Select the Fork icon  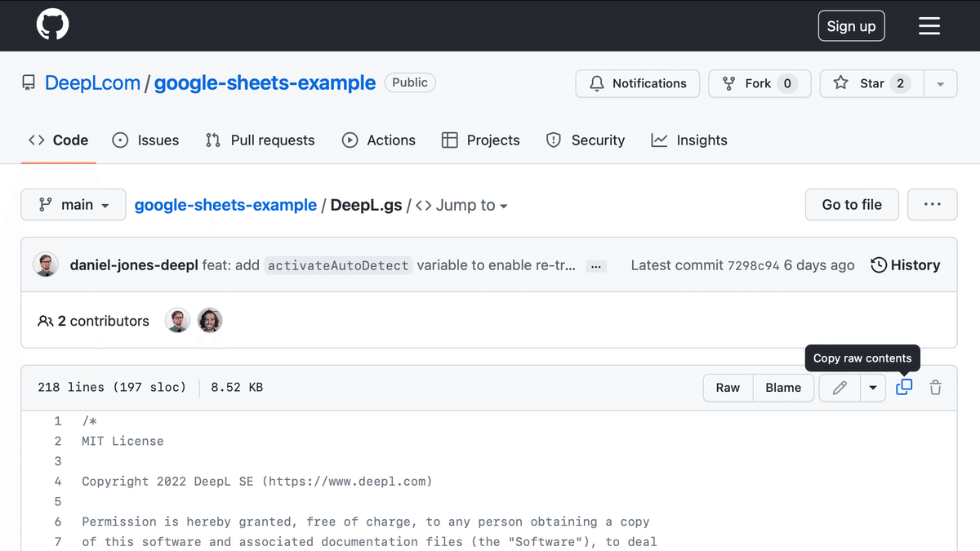728,83
